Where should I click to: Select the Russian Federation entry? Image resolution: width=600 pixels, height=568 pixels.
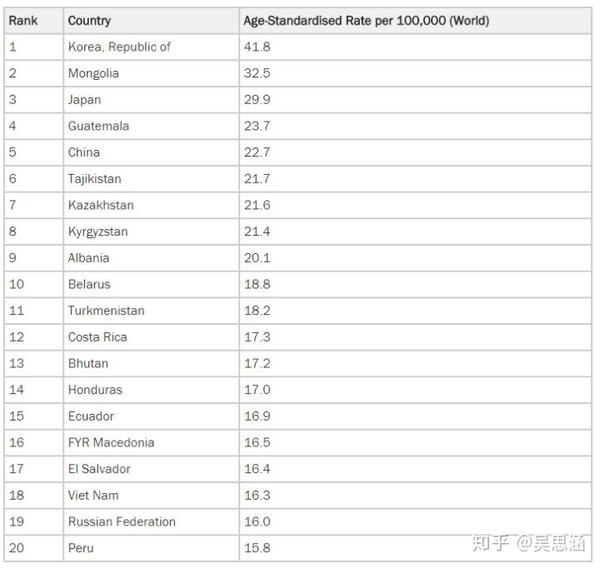pos(151,522)
